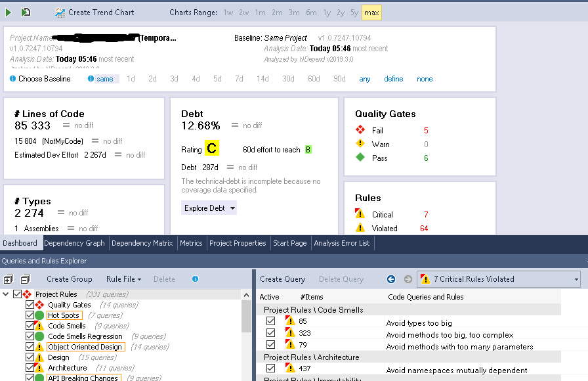588x381 pixels.
Task: Open '7 Critical Rules Violated' dropdown
Action: 499,279
